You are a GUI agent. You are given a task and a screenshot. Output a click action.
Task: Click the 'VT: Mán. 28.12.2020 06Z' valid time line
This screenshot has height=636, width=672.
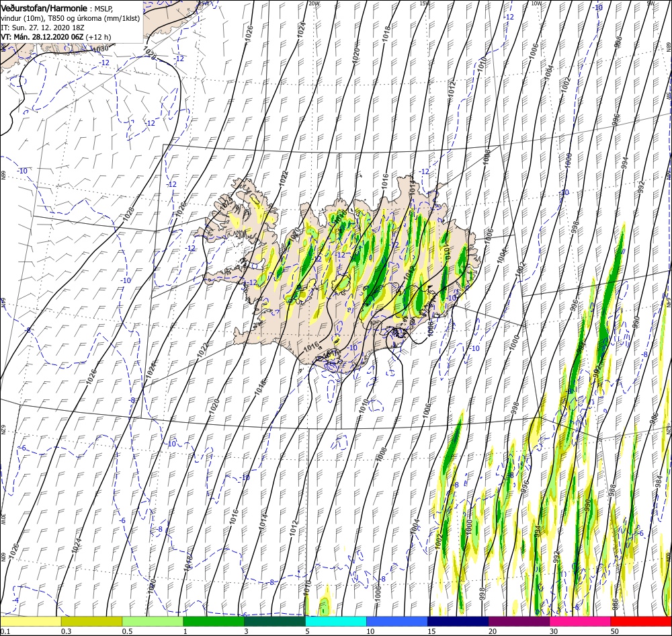(42, 37)
